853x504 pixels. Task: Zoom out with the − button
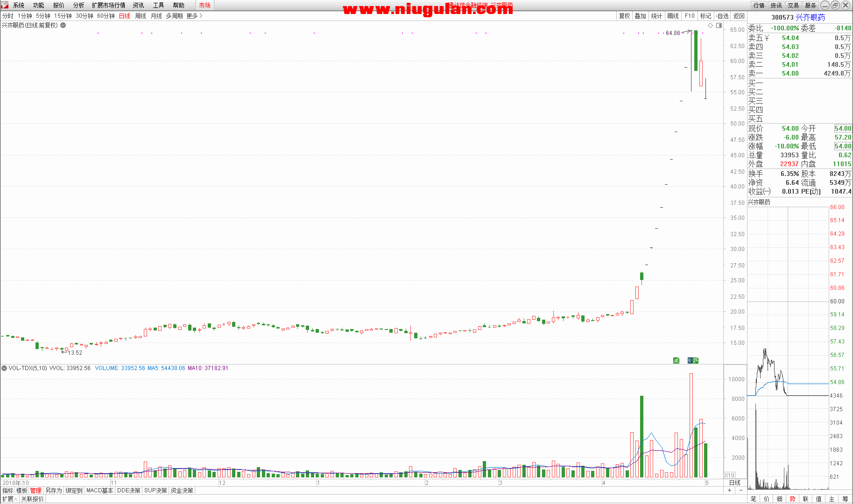[x=740, y=490]
